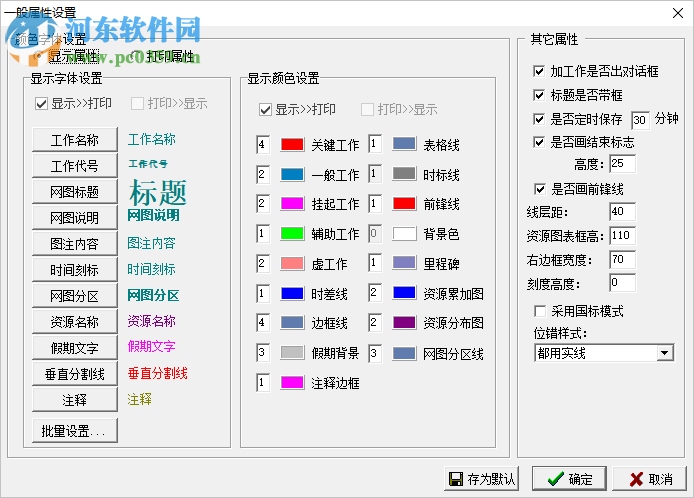Screen dimensions: 694x498
Task: Edit the 关键工作 line width field
Action: [263, 144]
